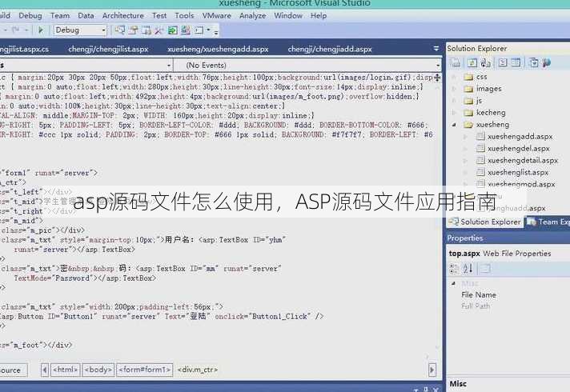Switch to chengji/chengjilist.aspx tab
Viewport: 570px width, 392px height.
point(108,49)
